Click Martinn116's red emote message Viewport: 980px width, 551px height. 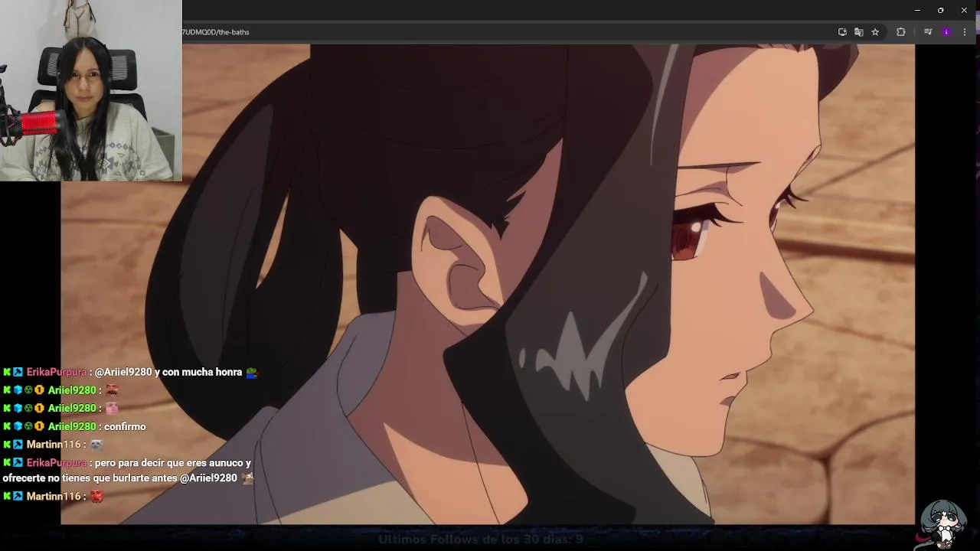pyautogui.click(x=96, y=496)
